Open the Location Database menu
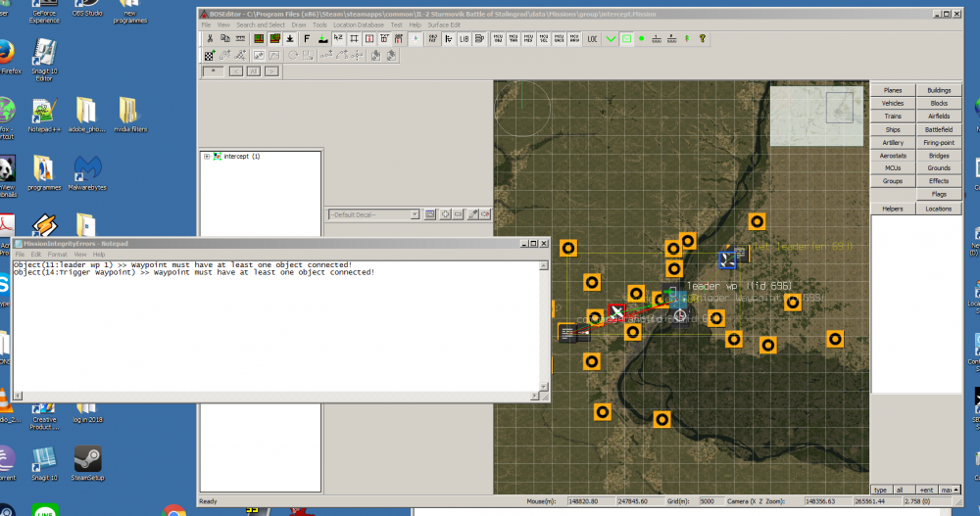 tap(359, 24)
